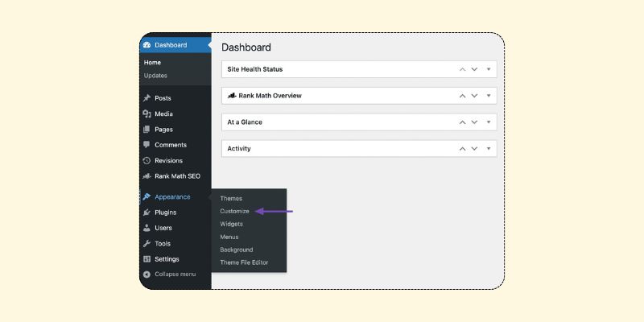Click the Settings icon in sidebar

click(x=147, y=259)
